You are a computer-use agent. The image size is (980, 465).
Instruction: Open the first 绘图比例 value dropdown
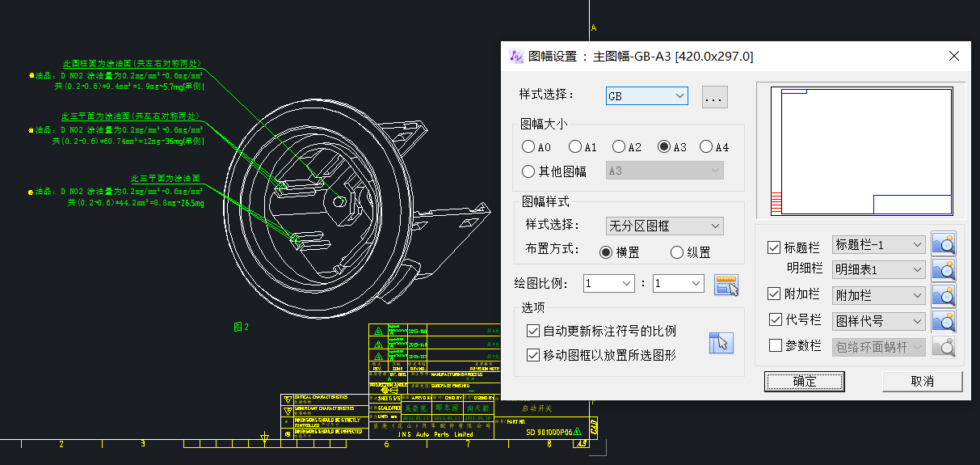pos(608,283)
